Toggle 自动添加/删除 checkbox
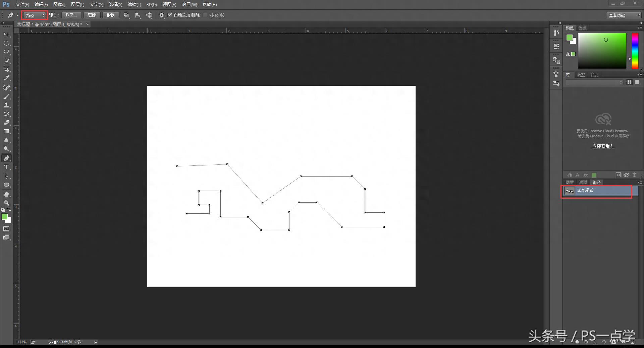The image size is (644, 348). 170,15
